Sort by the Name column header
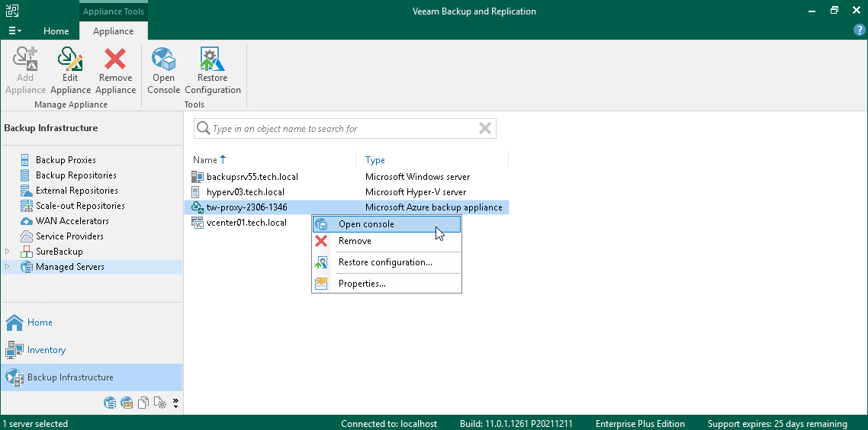 [x=210, y=160]
